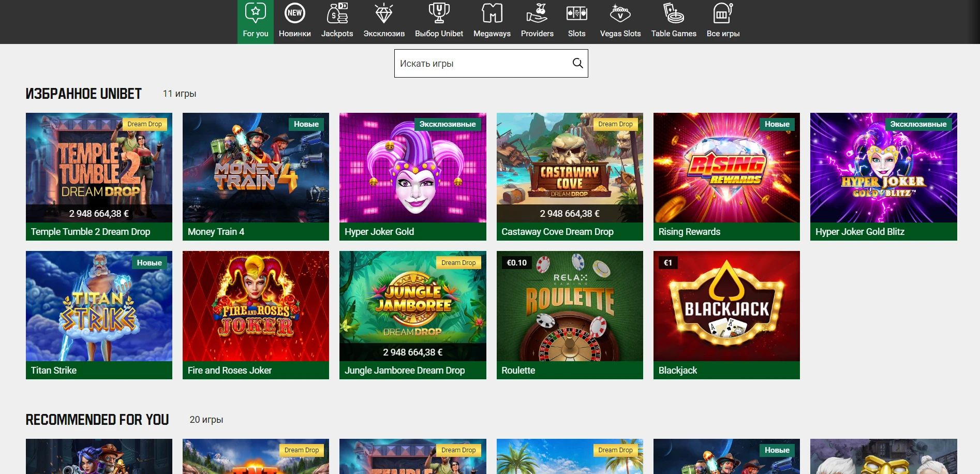Focus the Искать игры search field
The height and width of the screenshot is (474, 980).
[491, 63]
